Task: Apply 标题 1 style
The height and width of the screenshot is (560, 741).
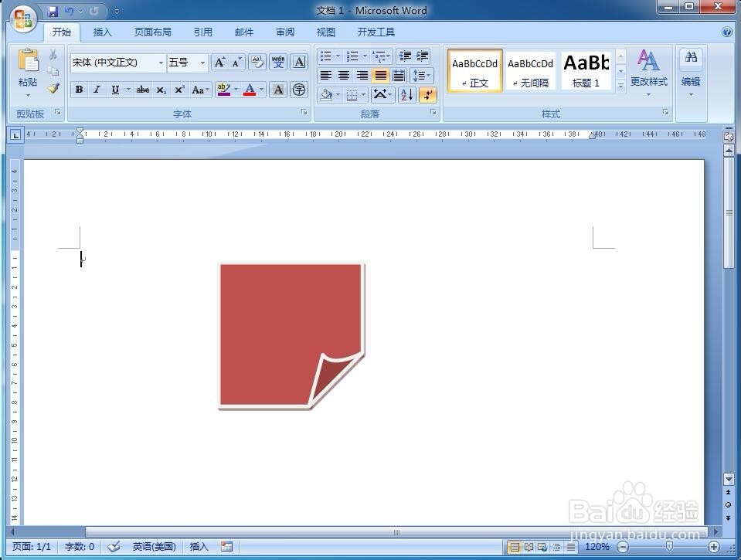Action: click(x=586, y=71)
